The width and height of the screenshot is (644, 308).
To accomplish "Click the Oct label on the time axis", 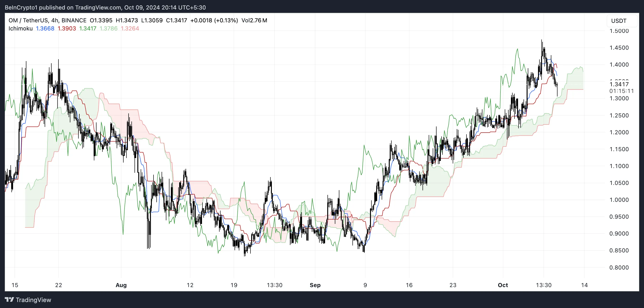I will coord(503,285).
